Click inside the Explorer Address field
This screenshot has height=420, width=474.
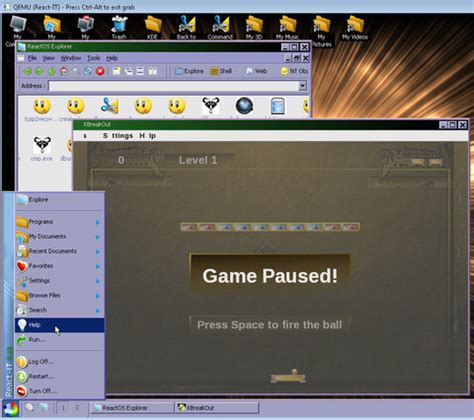click(x=174, y=86)
